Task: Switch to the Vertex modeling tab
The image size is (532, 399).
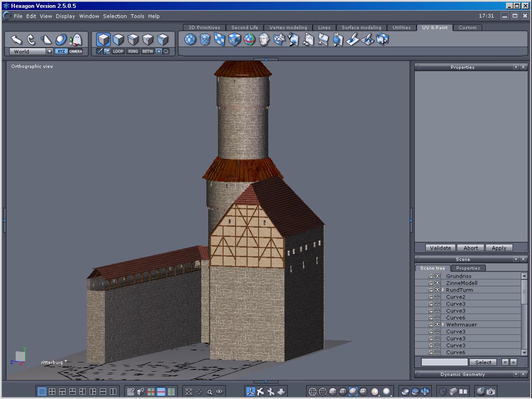Action: [x=288, y=28]
